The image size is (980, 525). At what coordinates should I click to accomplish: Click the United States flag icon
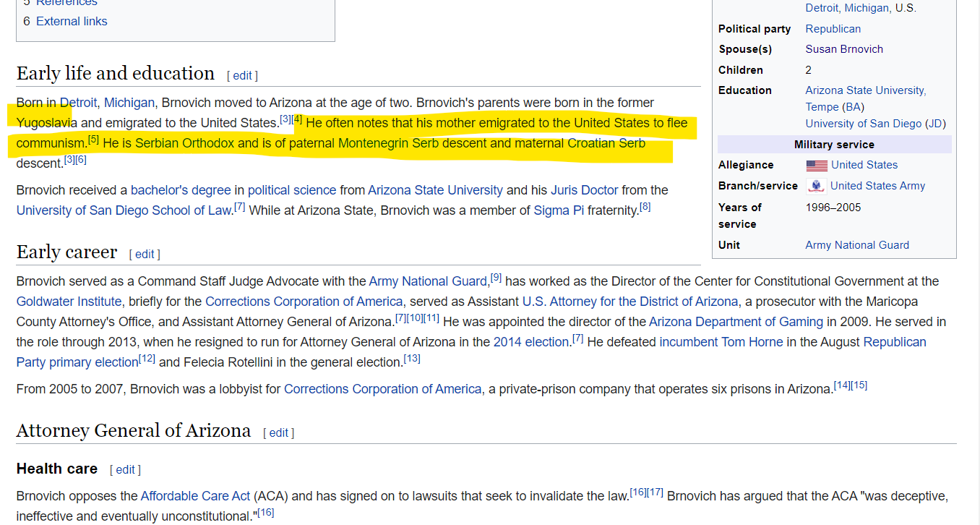tap(817, 166)
